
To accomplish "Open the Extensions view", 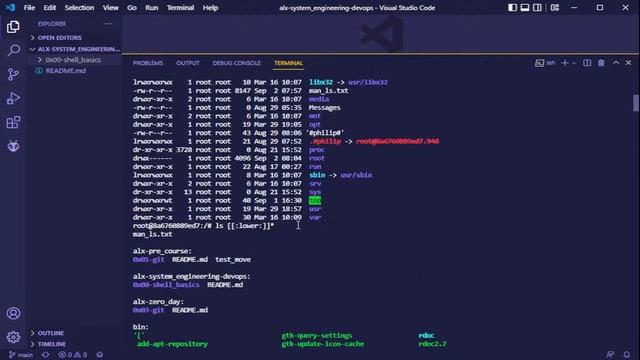I will (x=13, y=122).
